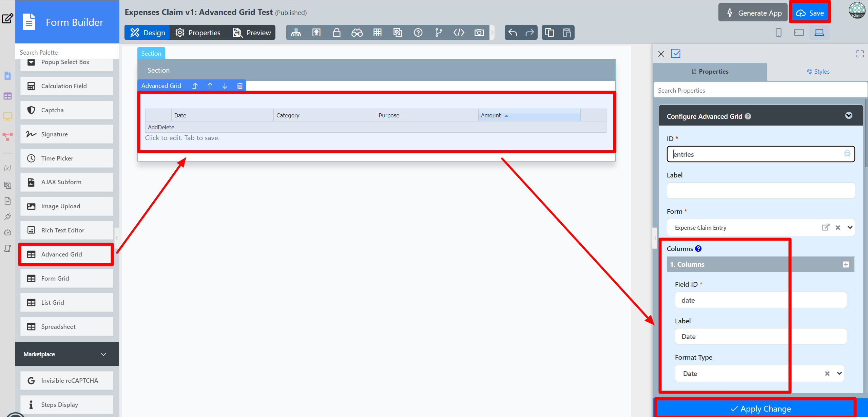Click the undo arrow icon
Viewport: 868px width, 417px height.
point(513,33)
